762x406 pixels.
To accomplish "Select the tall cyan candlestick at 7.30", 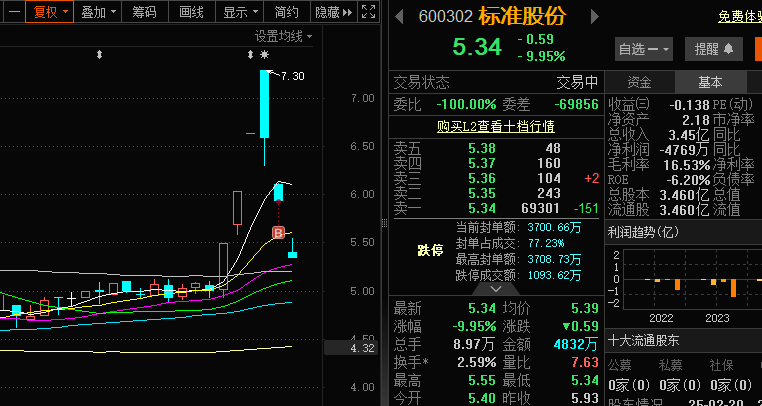I will tap(264, 104).
